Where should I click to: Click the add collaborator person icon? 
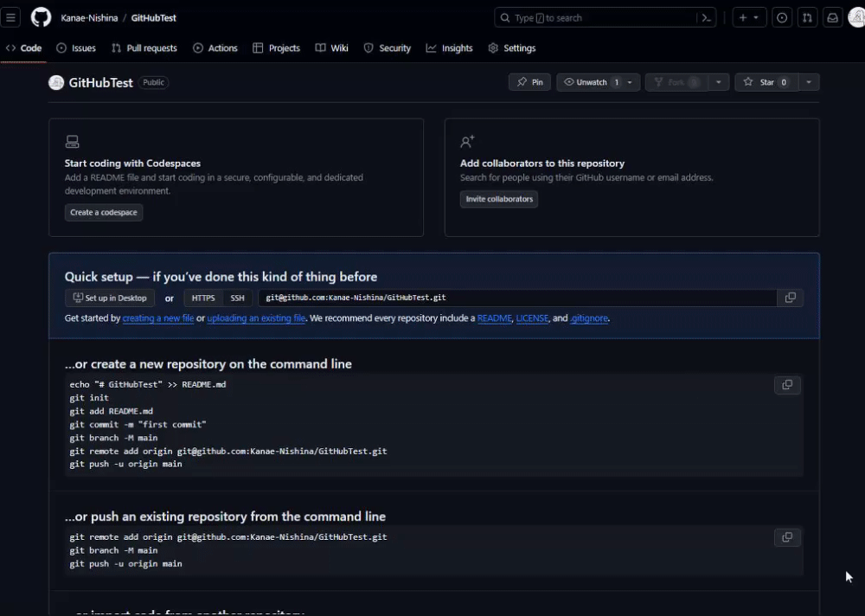(x=467, y=142)
